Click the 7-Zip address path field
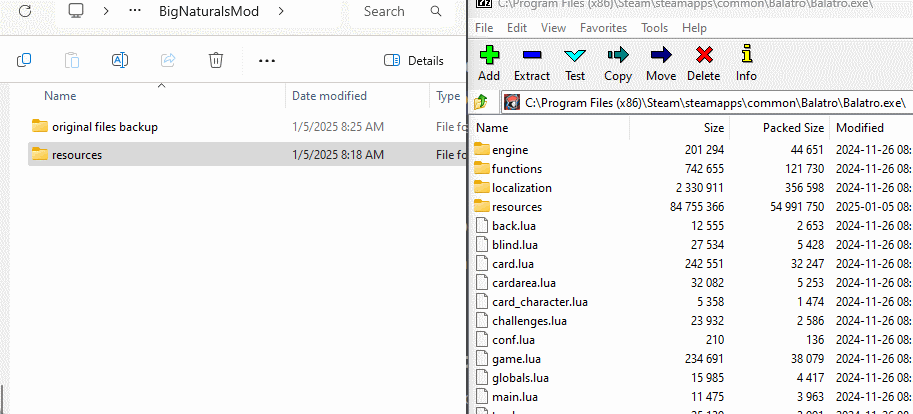The height and width of the screenshot is (414, 913). tap(706, 102)
